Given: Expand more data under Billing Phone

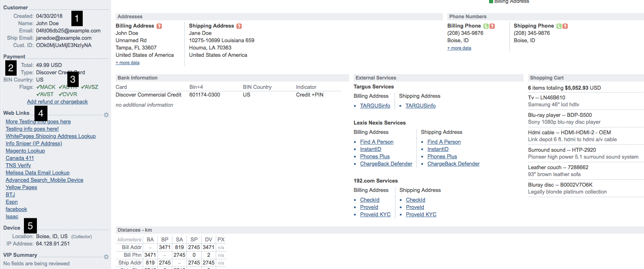Looking at the screenshot, I should pos(459,48).
